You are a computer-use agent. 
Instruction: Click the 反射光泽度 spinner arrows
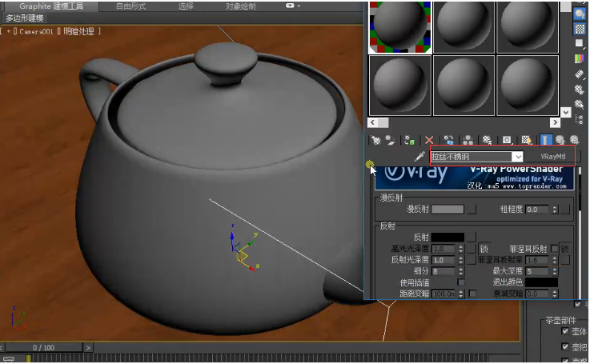(x=461, y=260)
